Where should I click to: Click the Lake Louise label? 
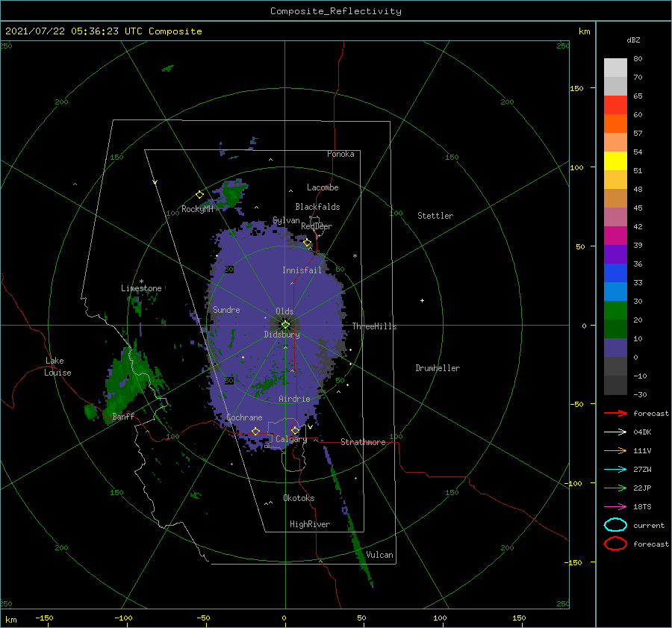[x=58, y=367]
